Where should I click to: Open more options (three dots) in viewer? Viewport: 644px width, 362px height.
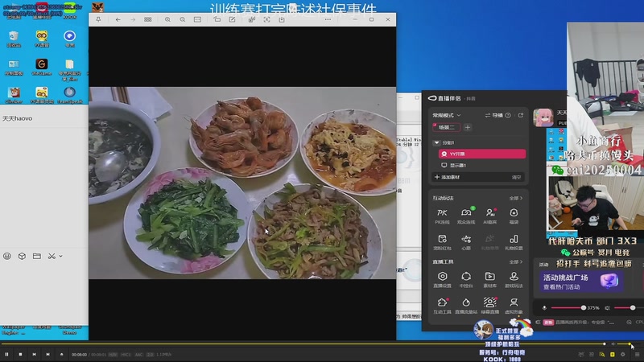tap(328, 19)
